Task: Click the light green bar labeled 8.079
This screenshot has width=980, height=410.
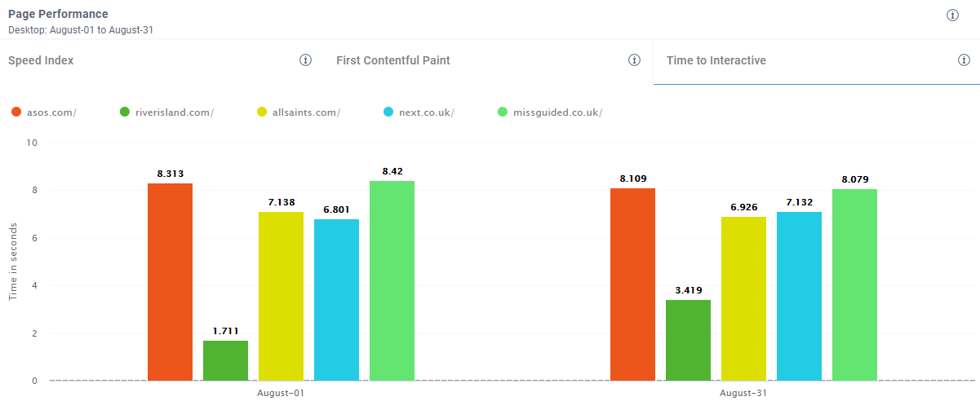Action: (854, 284)
